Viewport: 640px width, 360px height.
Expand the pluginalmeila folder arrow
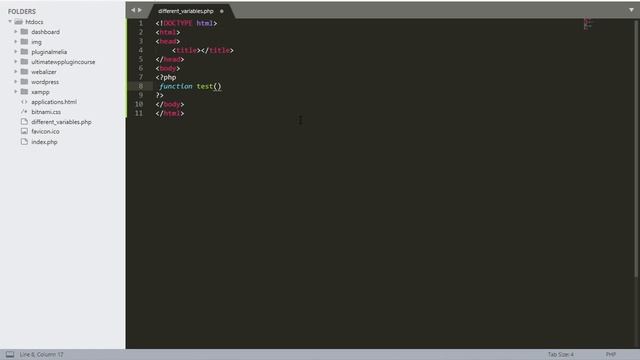point(16,51)
